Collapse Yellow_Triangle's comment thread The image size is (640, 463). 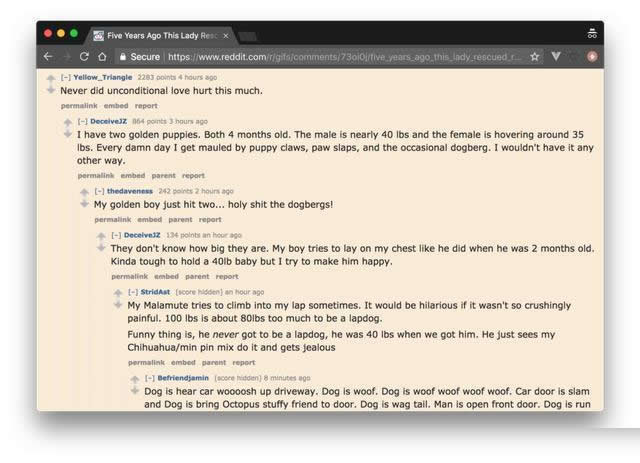tap(66, 77)
